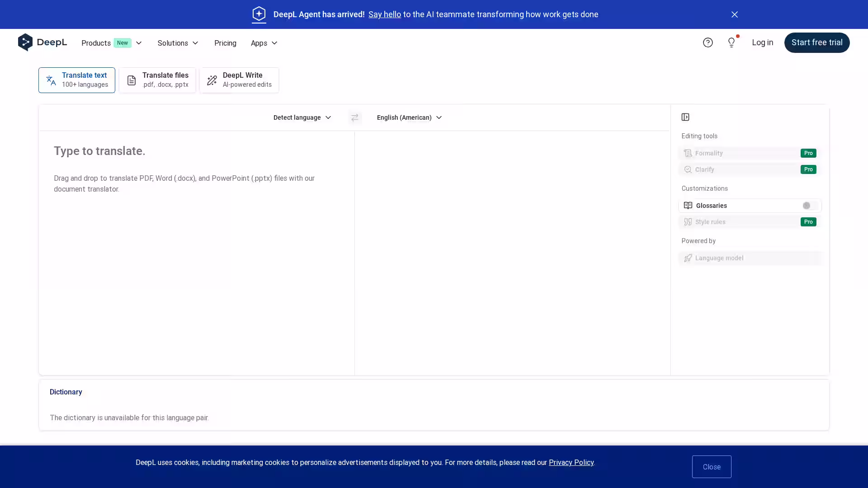
Task: Dismiss the DeepL Agent announcement banner
Action: pos(734,14)
